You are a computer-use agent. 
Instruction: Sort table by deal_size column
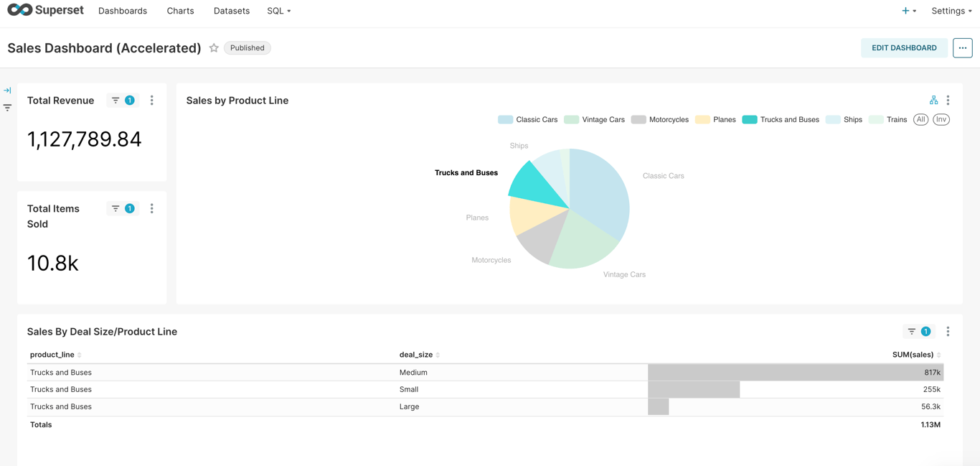(x=420, y=355)
